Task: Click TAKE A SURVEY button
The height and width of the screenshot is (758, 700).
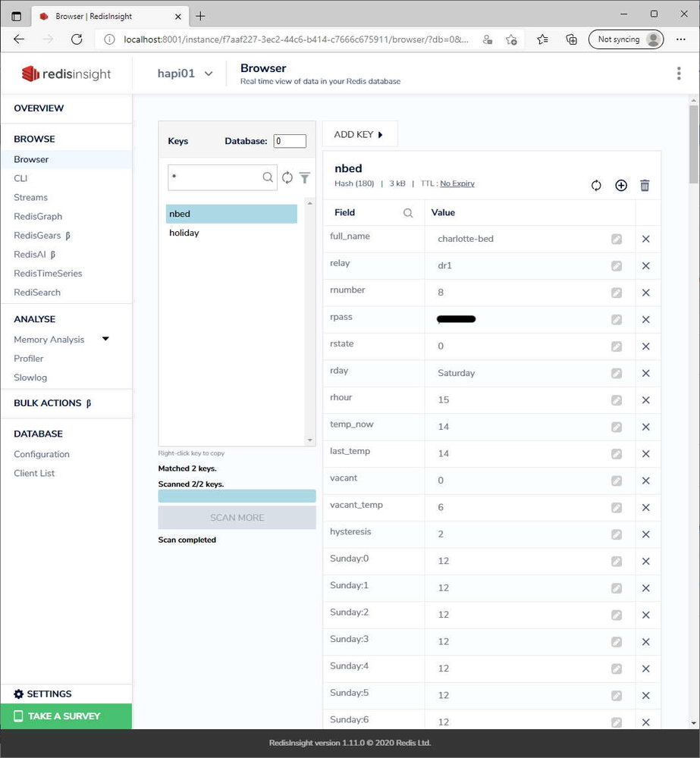Action: (66, 716)
